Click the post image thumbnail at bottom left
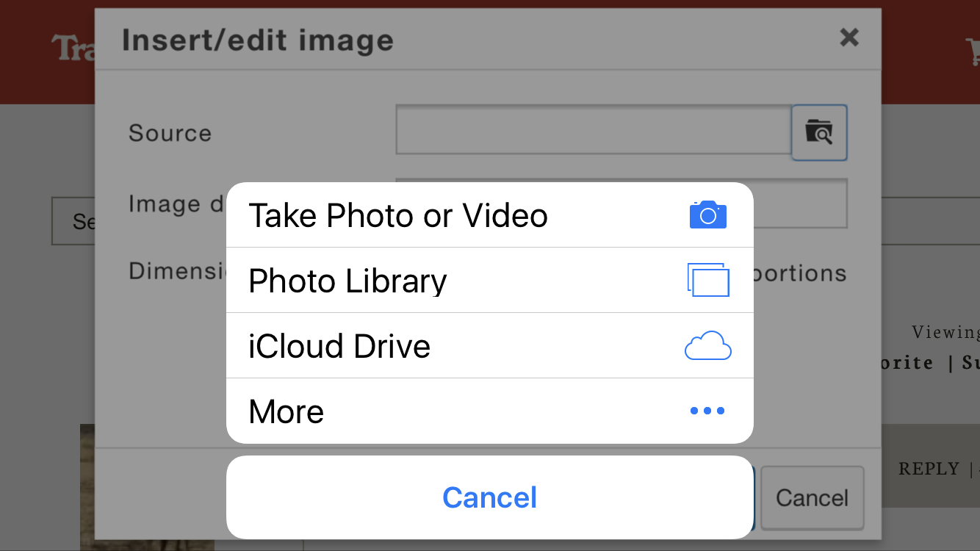The width and height of the screenshot is (980, 551). [87, 487]
